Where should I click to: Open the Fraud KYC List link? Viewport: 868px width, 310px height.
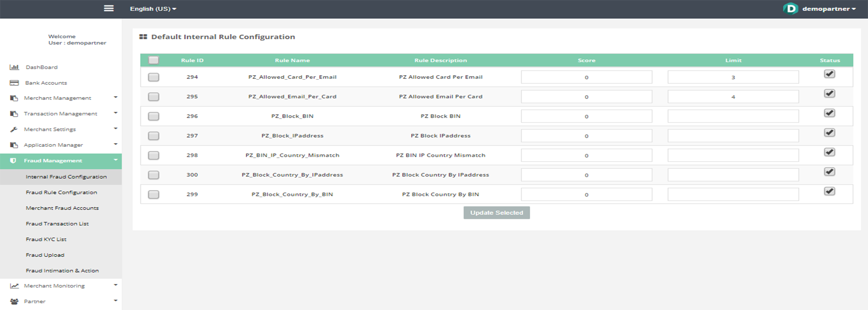coord(46,239)
